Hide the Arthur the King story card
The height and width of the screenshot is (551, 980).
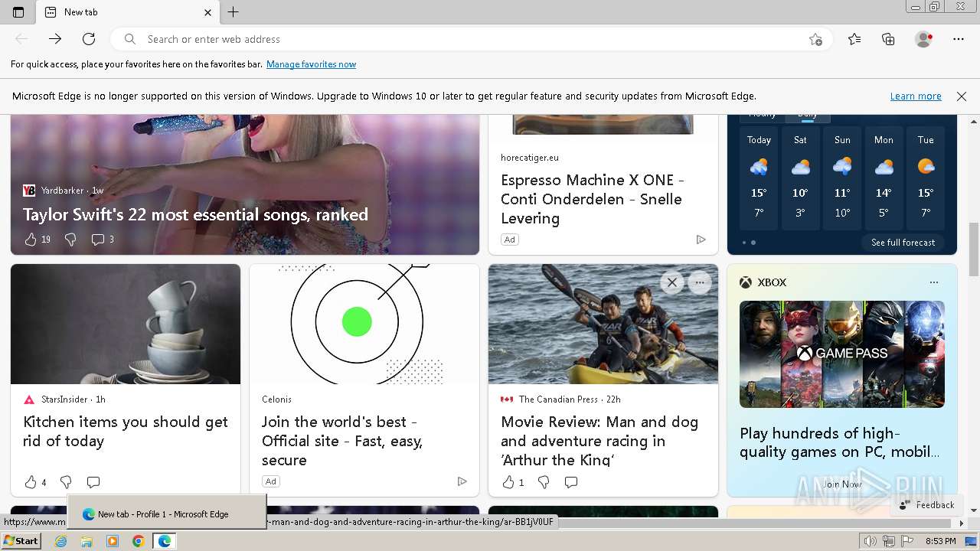tap(671, 282)
